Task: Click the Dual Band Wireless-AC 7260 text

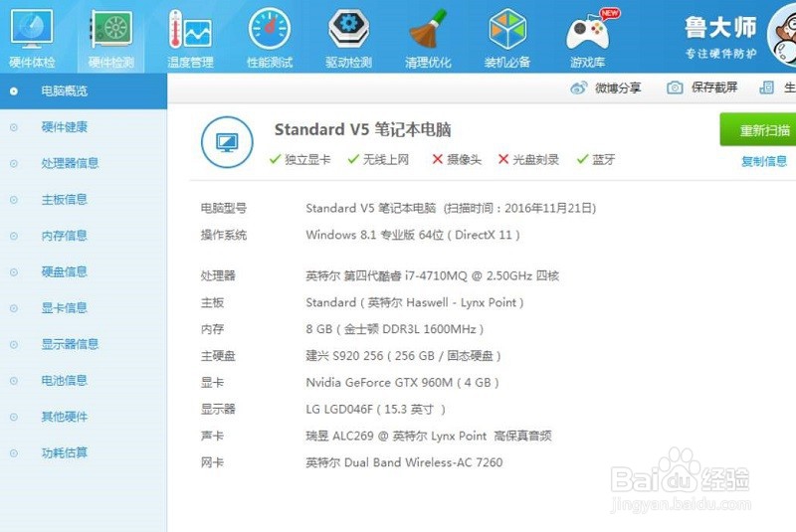Action: [404, 462]
